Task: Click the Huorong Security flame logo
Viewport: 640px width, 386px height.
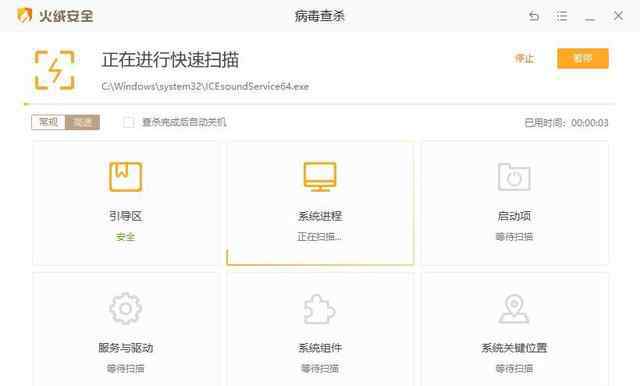Action: tap(24, 16)
